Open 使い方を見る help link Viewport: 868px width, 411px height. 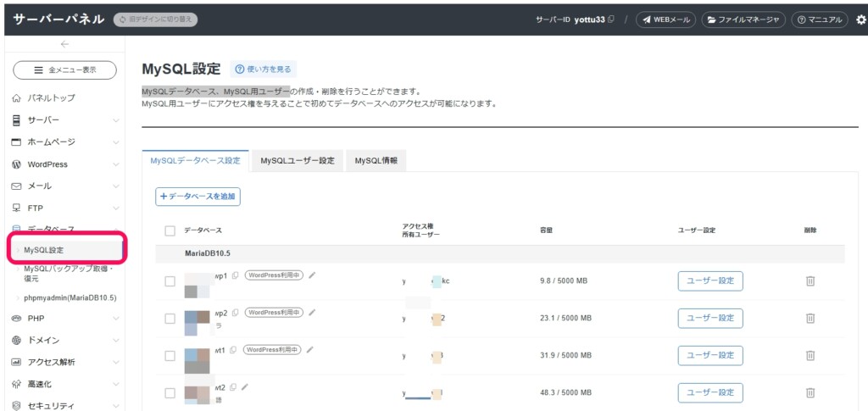pyautogui.click(x=263, y=69)
